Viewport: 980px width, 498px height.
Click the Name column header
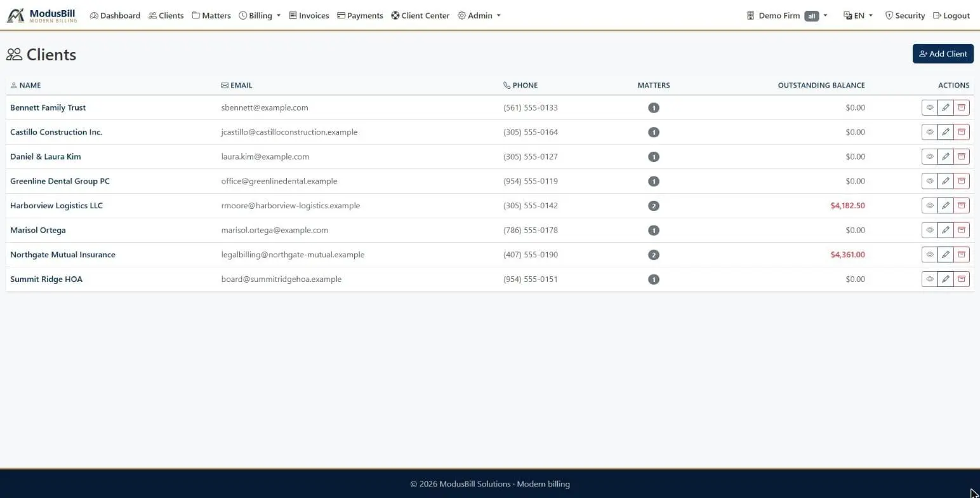[26, 85]
